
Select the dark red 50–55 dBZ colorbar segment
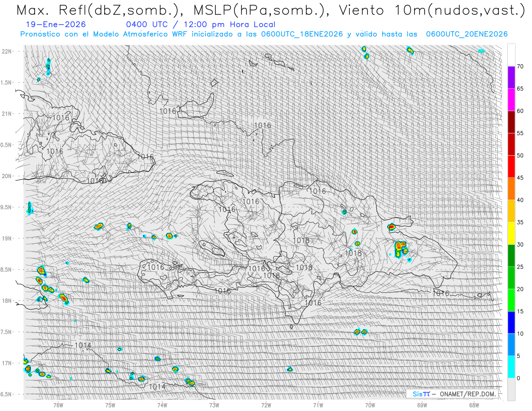(511, 145)
